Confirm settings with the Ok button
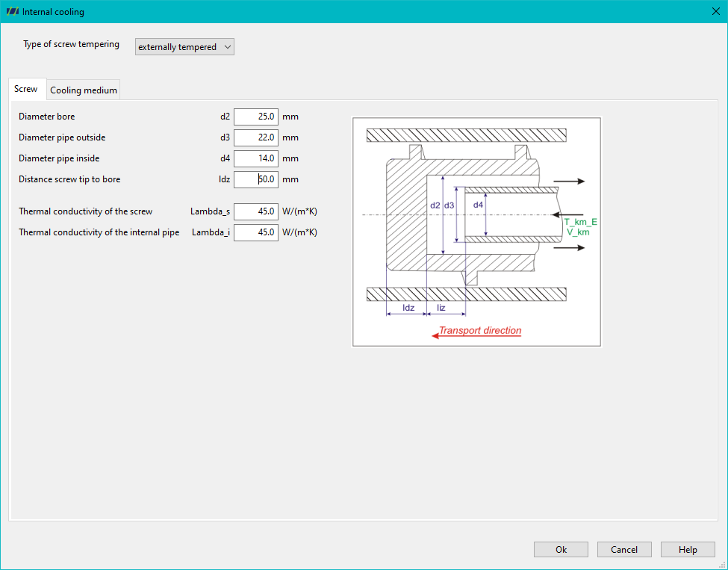The width and height of the screenshot is (728, 570). (x=561, y=550)
